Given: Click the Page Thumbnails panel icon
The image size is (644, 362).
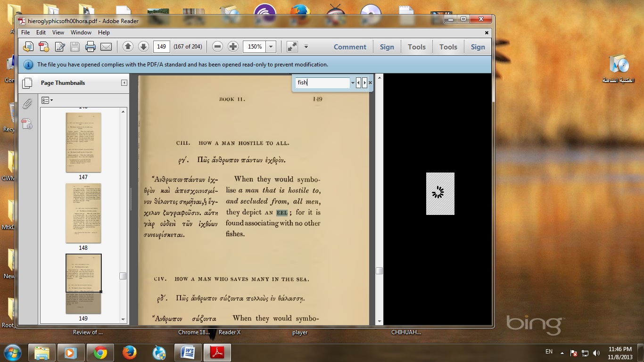Looking at the screenshot, I should tap(27, 83).
